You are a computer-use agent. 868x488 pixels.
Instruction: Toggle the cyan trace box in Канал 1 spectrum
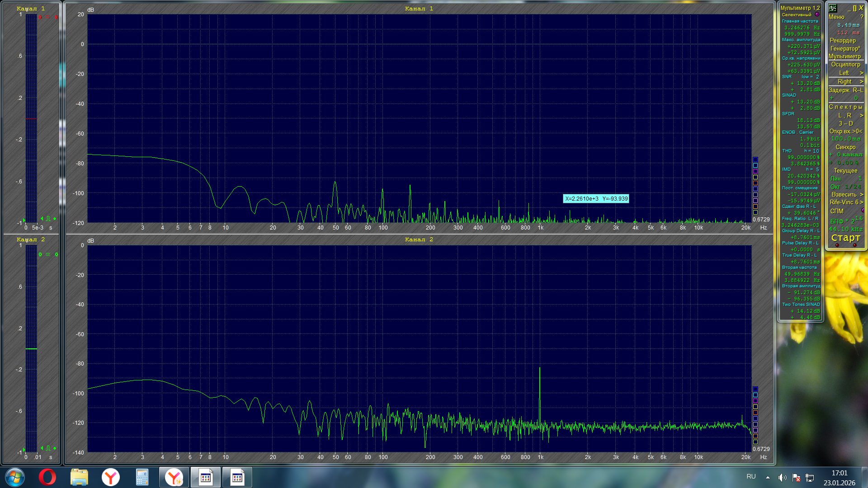pyautogui.click(x=755, y=165)
